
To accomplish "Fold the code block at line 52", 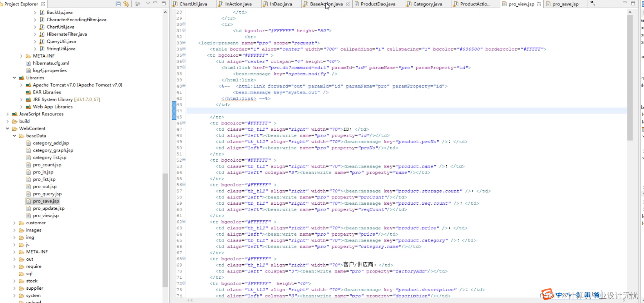I will [184, 160].
